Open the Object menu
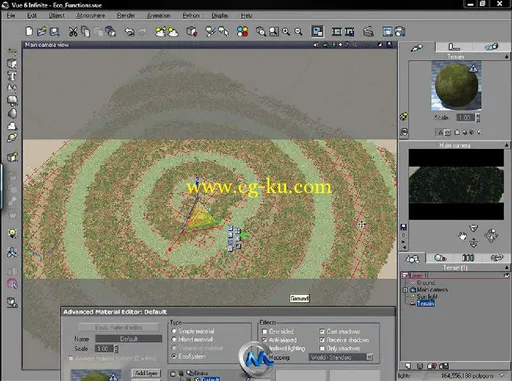512x381 pixels. click(57, 15)
